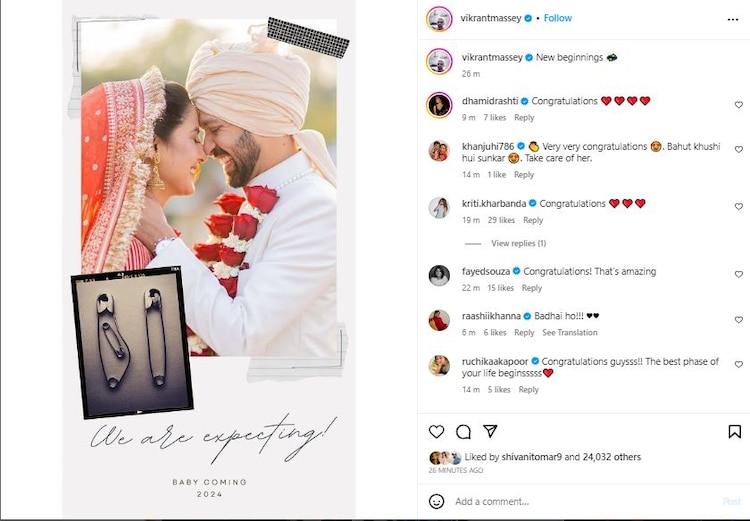
Task: Save post with bookmark icon
Action: (734, 432)
